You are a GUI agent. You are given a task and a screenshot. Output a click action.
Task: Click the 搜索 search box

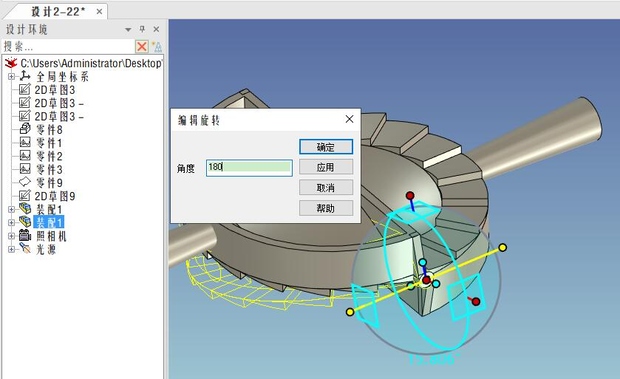(x=68, y=47)
